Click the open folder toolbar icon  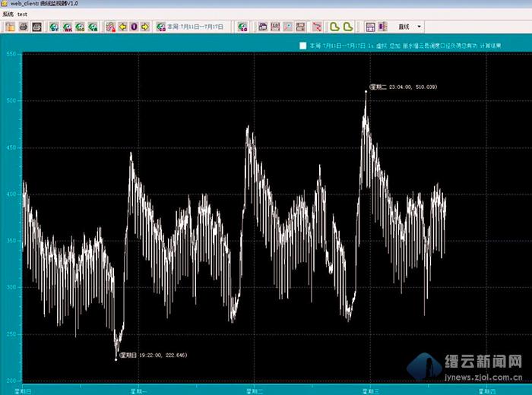pyautogui.click(x=10, y=27)
